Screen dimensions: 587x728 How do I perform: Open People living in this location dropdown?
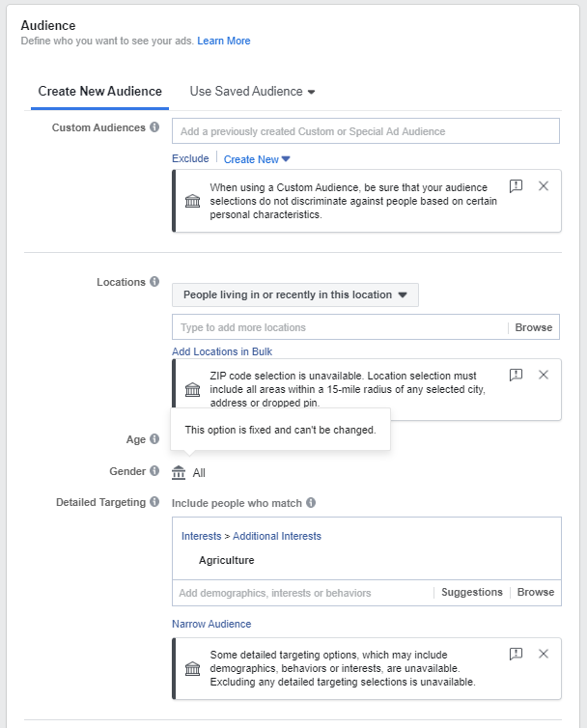(x=294, y=294)
